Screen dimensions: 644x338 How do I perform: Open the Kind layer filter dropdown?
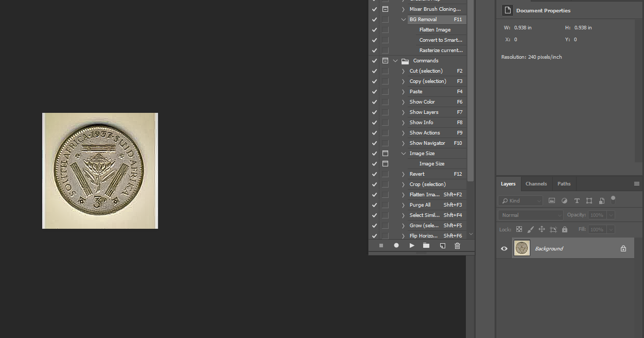point(520,200)
